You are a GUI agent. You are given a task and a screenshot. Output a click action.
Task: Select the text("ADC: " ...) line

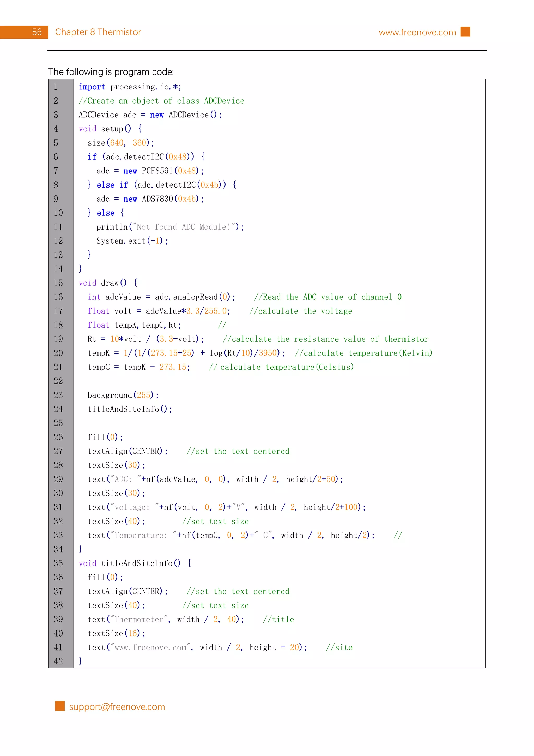click(x=216, y=479)
